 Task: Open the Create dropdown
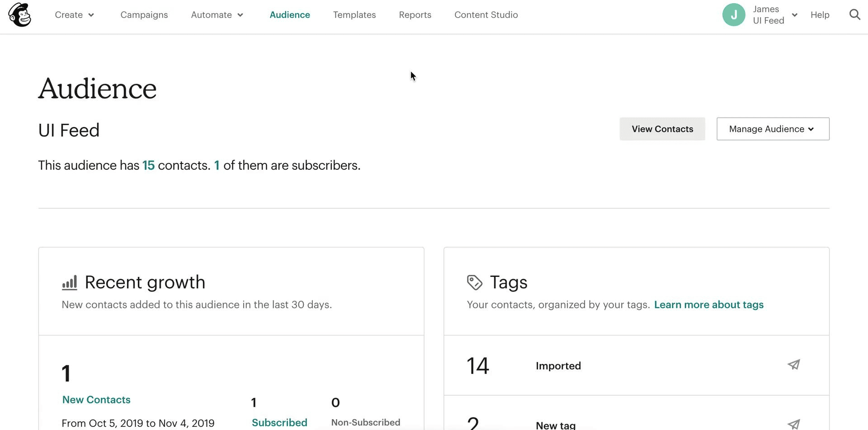(75, 15)
